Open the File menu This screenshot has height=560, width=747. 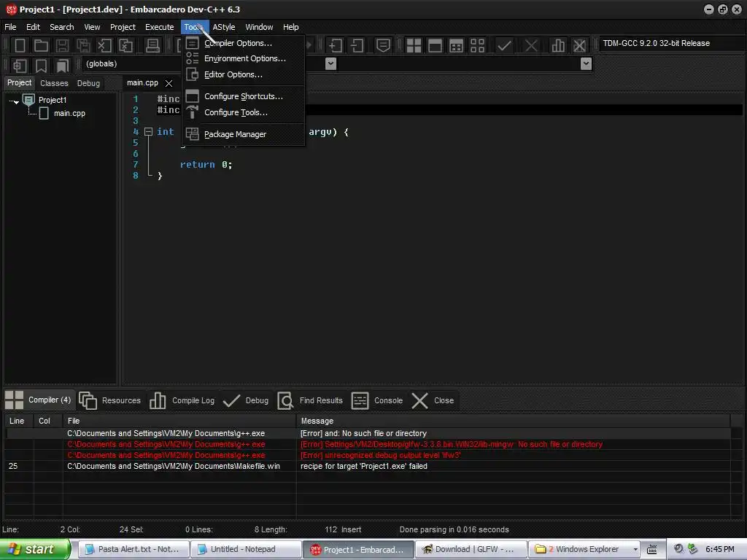click(x=10, y=27)
